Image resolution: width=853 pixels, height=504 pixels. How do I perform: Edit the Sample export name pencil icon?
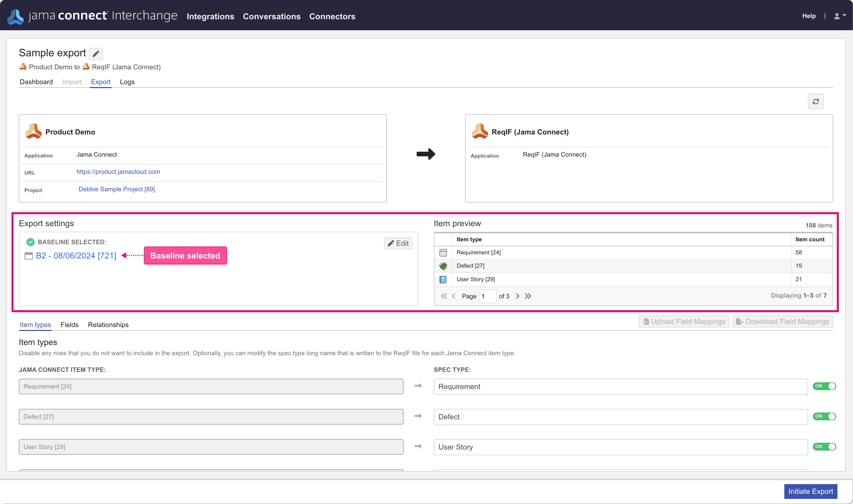(x=96, y=54)
